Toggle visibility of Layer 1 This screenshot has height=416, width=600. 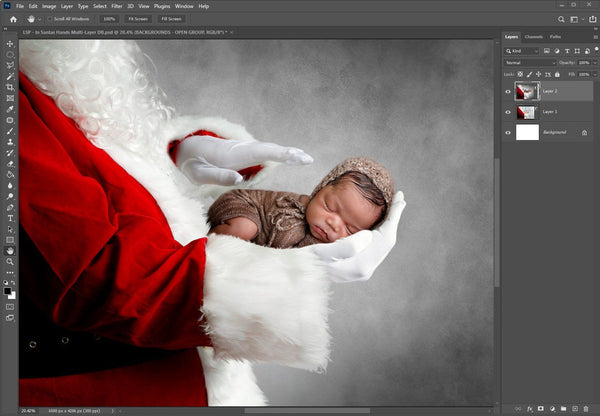[508, 112]
